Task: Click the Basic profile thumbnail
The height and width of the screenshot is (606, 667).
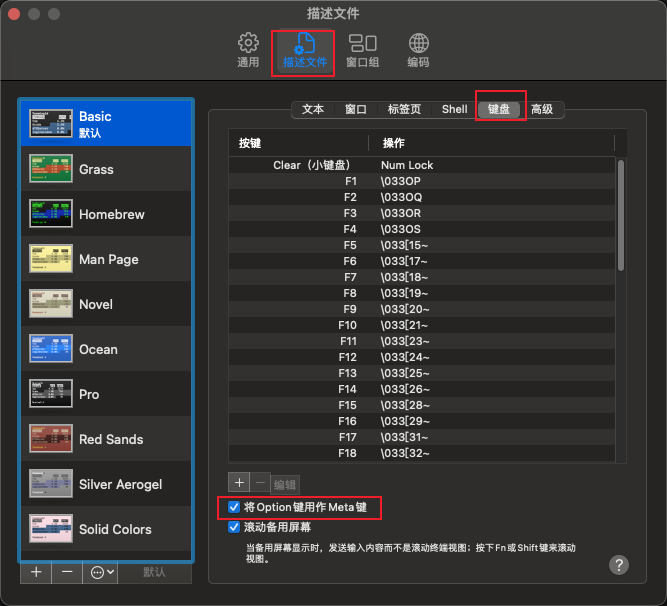Action: 51,124
